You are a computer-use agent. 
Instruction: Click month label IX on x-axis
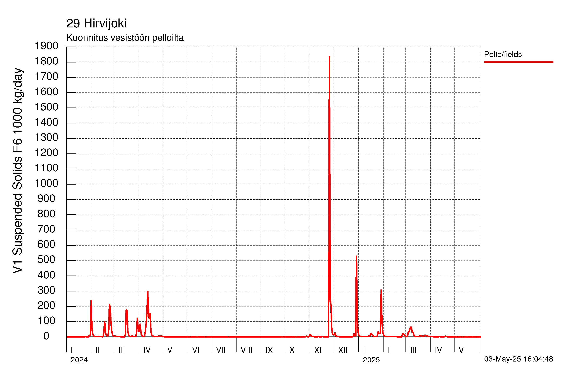pyautogui.click(x=269, y=350)
